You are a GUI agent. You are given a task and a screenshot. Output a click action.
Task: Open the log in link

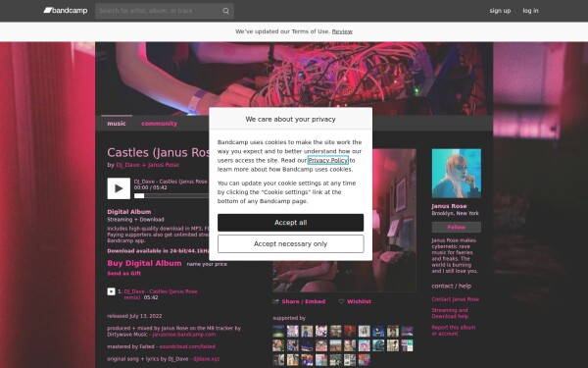[530, 11]
